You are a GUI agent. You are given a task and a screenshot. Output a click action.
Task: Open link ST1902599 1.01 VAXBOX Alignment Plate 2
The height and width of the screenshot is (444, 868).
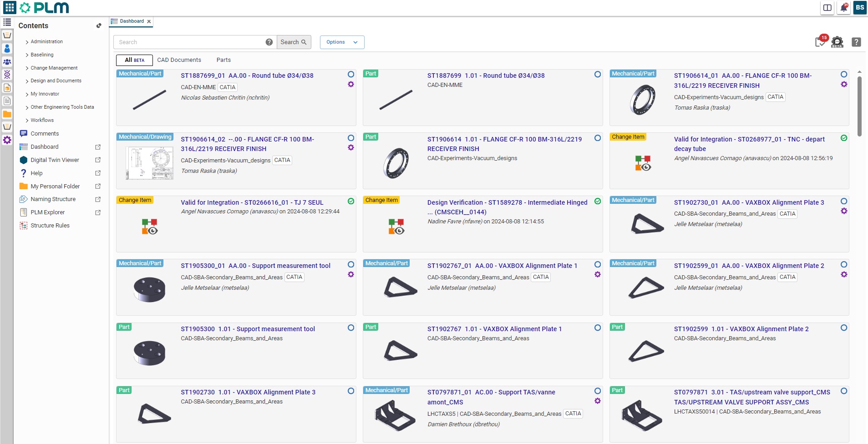[x=741, y=329]
